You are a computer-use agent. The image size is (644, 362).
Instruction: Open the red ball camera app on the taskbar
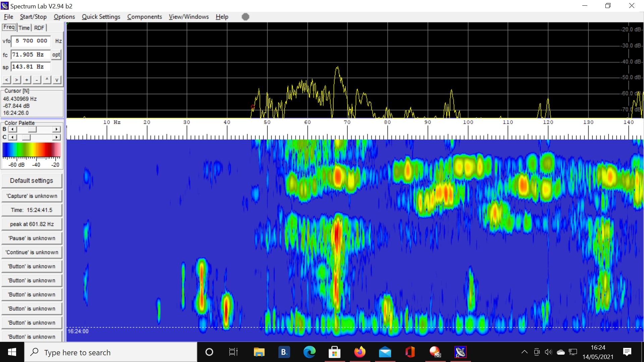pyautogui.click(x=435, y=352)
